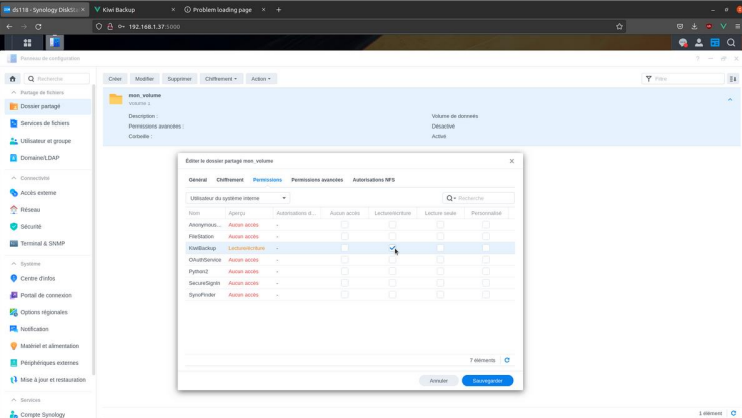Viewport: 742px width, 418px height.
Task: Click the Créer button
Action: [115, 79]
